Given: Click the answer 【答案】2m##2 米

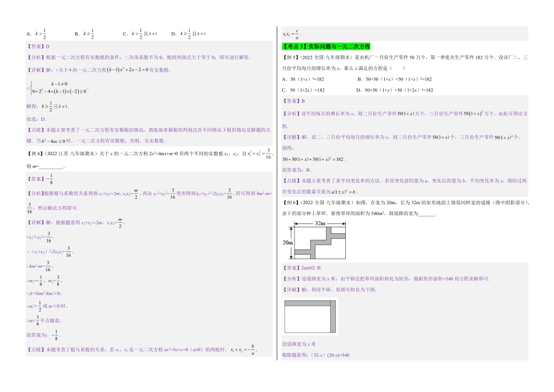Looking at the screenshot, I should pos(301,268).
